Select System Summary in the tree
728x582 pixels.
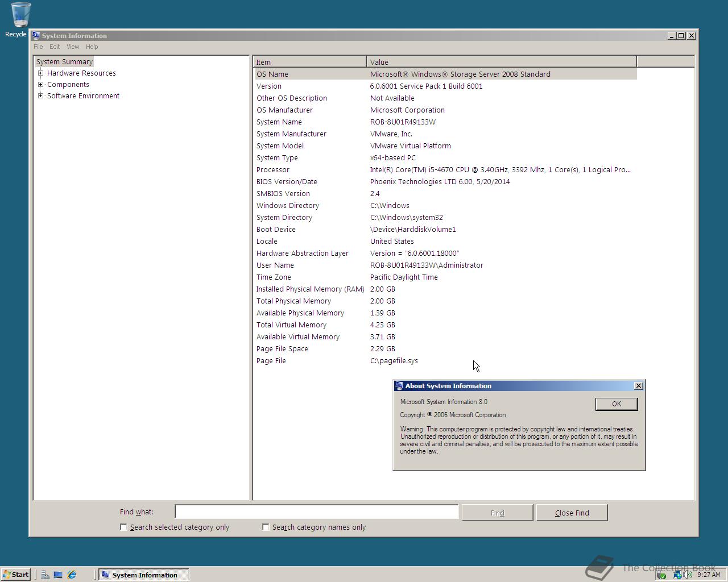pyautogui.click(x=64, y=61)
